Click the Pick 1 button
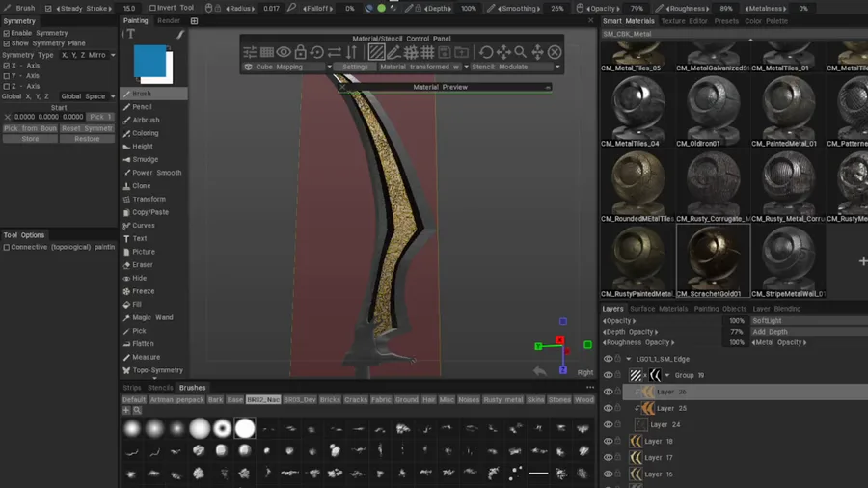868x488 pixels. coord(100,117)
